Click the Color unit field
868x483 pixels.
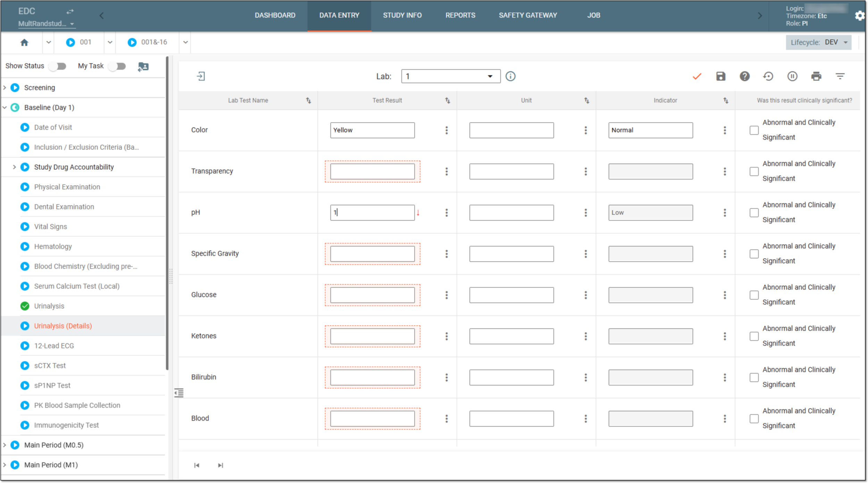(511, 130)
